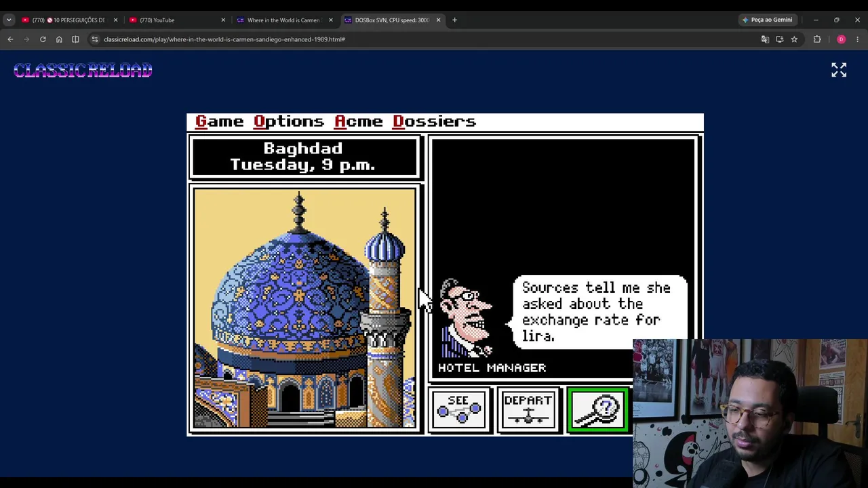This screenshot has width=868, height=488.
Task: Click the Hotel Manager character portrait
Action: (x=467, y=317)
